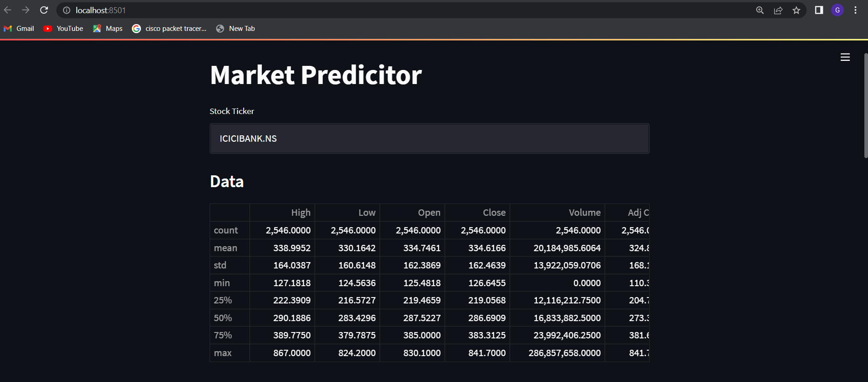Open the page zoom magnifier control

pyautogui.click(x=760, y=10)
